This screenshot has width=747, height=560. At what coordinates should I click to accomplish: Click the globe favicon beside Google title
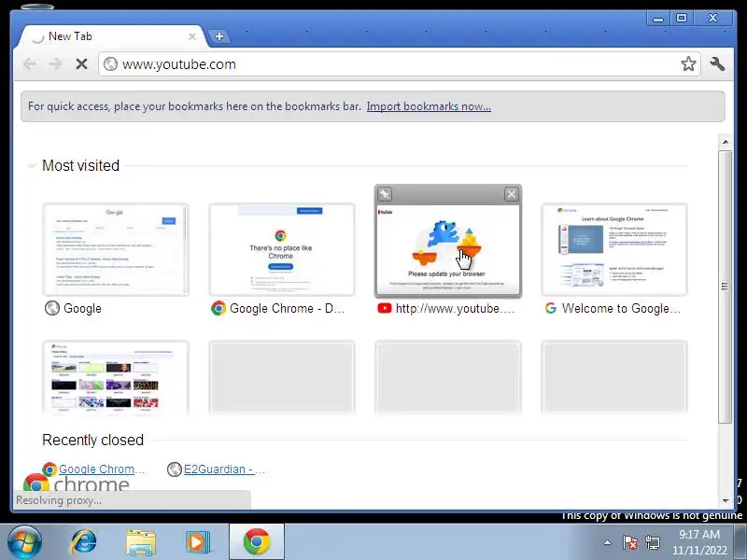pyautogui.click(x=52, y=309)
